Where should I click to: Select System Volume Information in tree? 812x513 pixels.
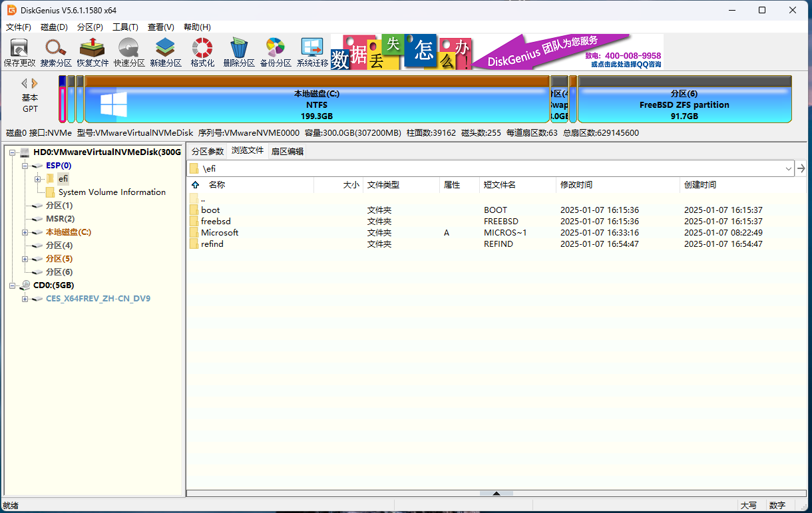pyautogui.click(x=112, y=192)
